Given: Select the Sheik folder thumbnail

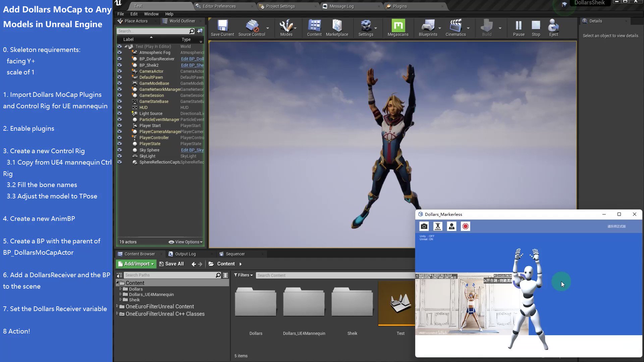Looking at the screenshot, I should point(352,302).
